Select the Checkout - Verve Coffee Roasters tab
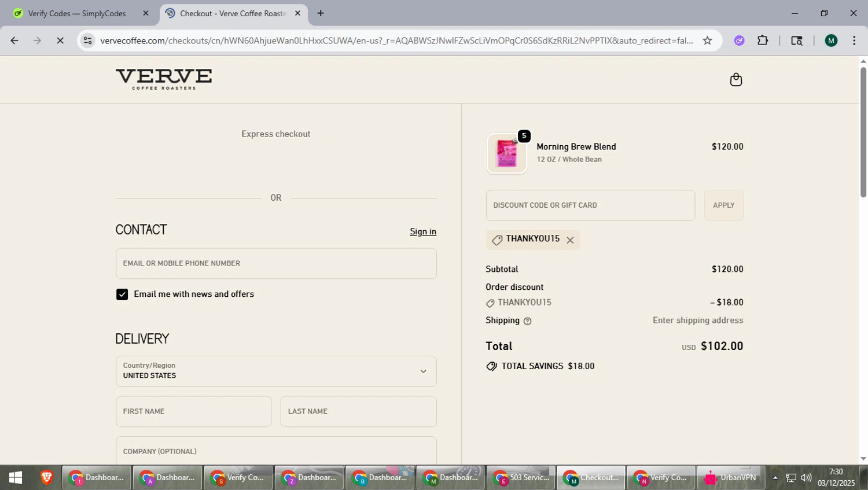The width and height of the screenshot is (868, 490). [x=233, y=13]
